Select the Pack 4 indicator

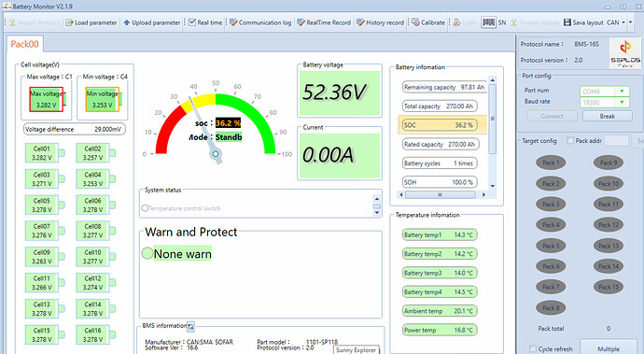click(x=551, y=225)
